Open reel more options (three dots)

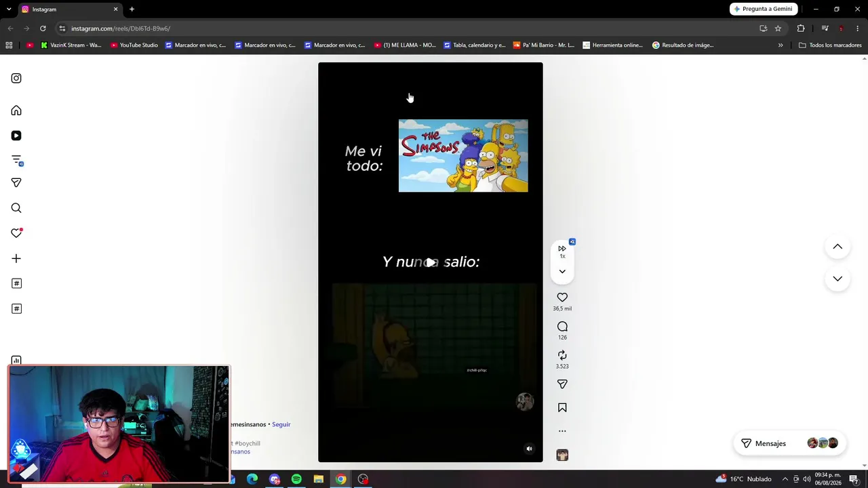pyautogui.click(x=562, y=431)
